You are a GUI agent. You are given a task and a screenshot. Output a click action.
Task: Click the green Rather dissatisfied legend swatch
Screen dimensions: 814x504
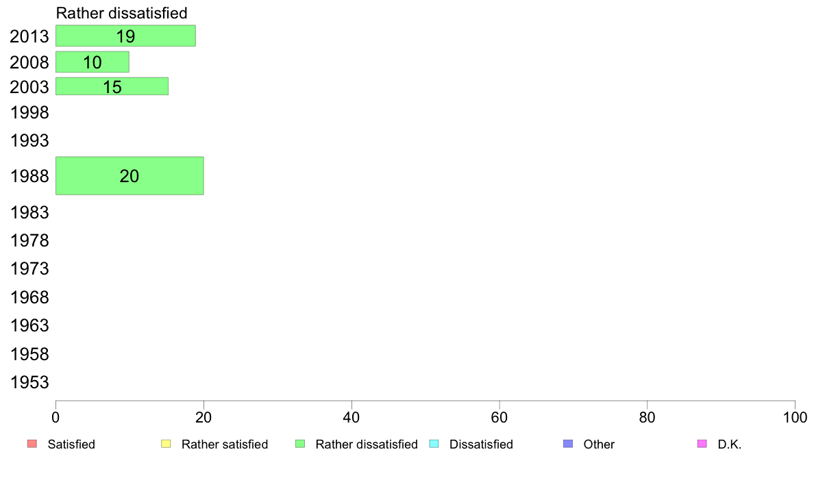click(x=300, y=444)
